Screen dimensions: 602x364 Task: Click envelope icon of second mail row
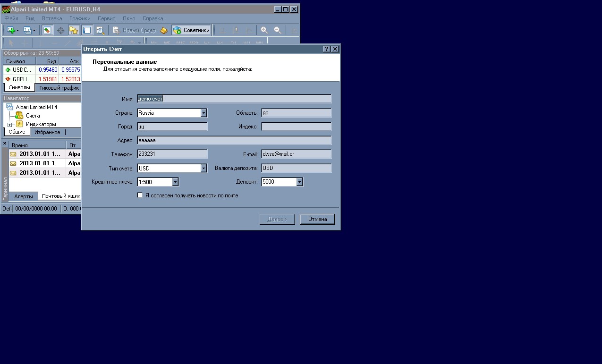[x=13, y=163]
